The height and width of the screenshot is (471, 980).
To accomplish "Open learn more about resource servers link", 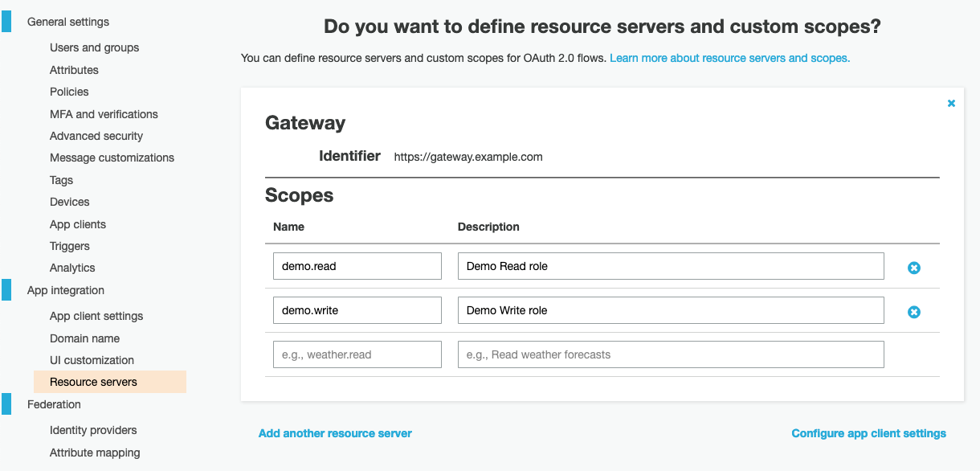I will pyautogui.click(x=728, y=57).
